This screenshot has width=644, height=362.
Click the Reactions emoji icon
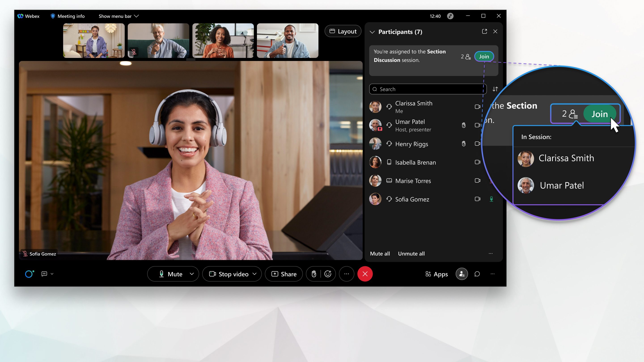tap(328, 274)
